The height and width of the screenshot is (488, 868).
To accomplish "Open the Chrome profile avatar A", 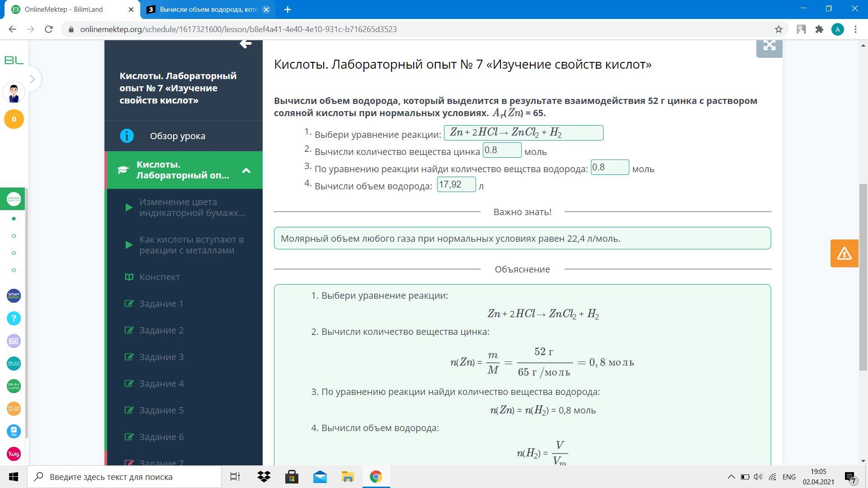I will (838, 29).
